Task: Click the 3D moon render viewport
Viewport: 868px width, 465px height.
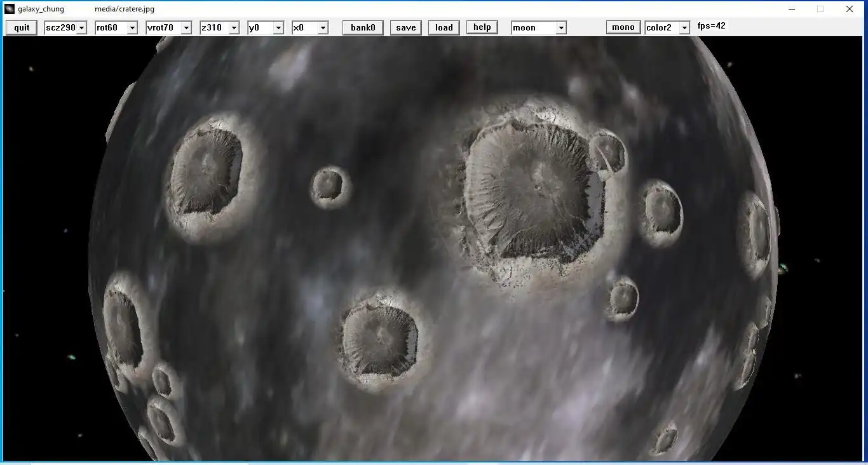Action: tap(434, 248)
